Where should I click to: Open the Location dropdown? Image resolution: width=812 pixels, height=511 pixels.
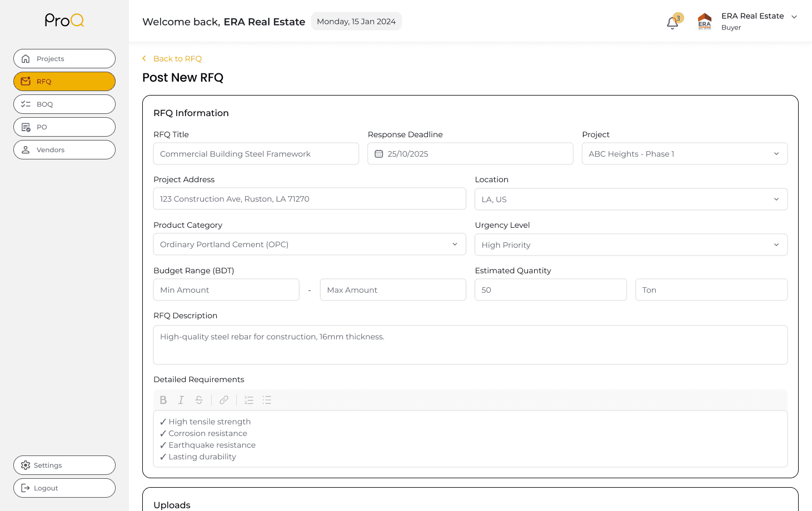tap(776, 199)
